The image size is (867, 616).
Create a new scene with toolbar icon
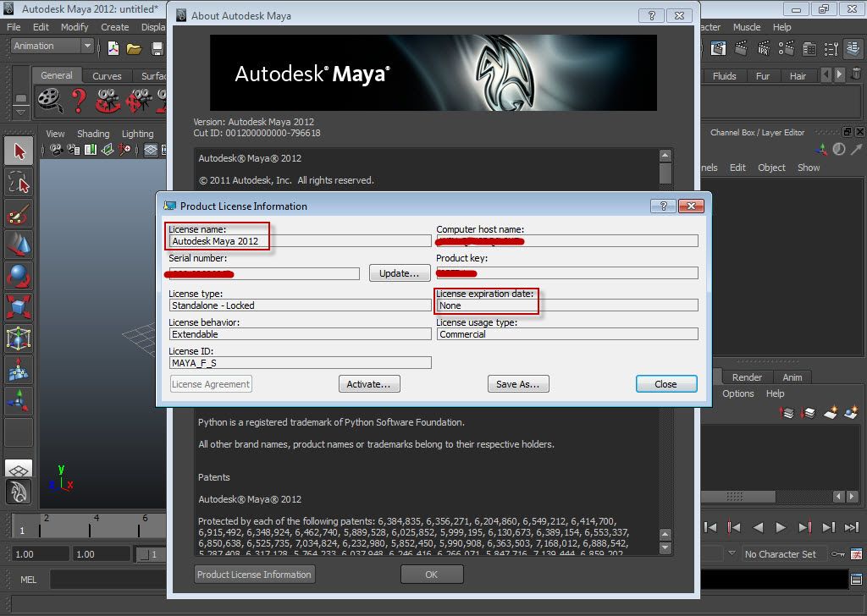pos(113,48)
